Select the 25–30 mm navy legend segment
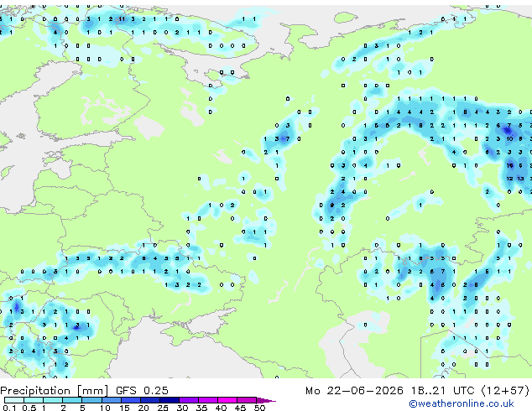The width and height of the screenshot is (532, 411). [x=169, y=400]
